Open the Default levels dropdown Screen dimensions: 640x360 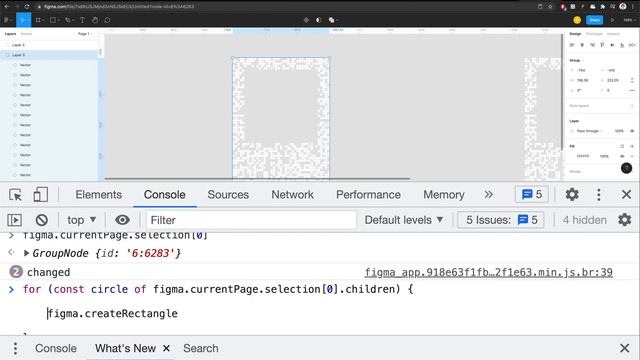[404, 220]
